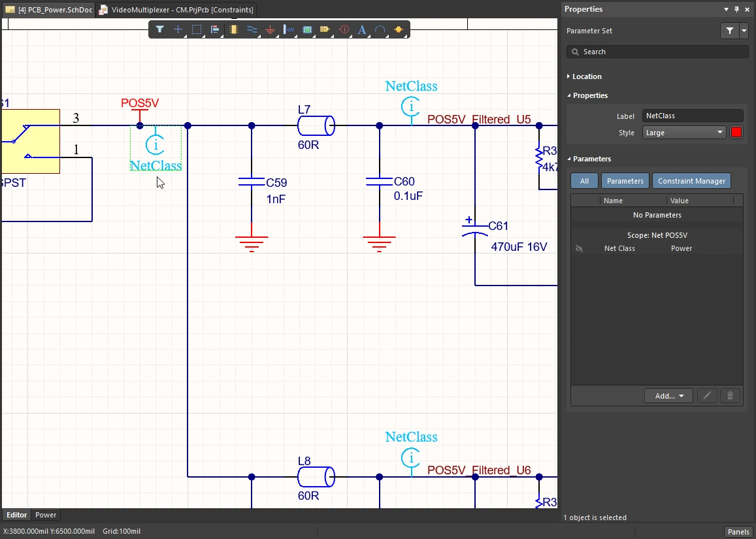Screen dimensions: 756x539
Task: Switch to the Power sheet tab
Action: [46, 515]
